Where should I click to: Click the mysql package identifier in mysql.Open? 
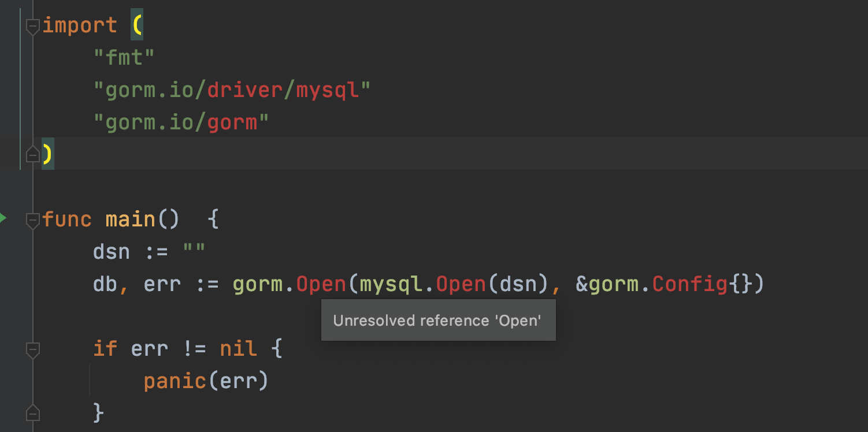click(x=390, y=284)
